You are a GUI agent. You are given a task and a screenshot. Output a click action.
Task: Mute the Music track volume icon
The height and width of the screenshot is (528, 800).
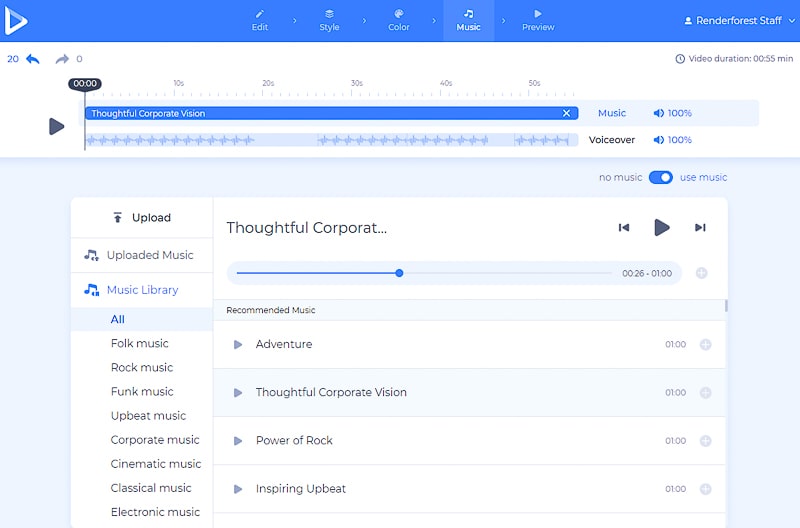tap(659, 113)
